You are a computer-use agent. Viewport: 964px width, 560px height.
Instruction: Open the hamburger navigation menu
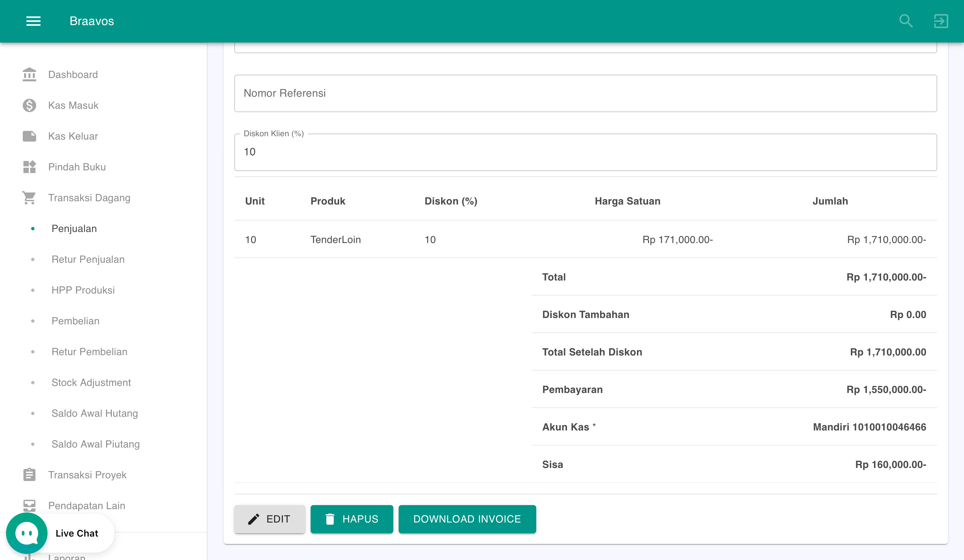(33, 21)
